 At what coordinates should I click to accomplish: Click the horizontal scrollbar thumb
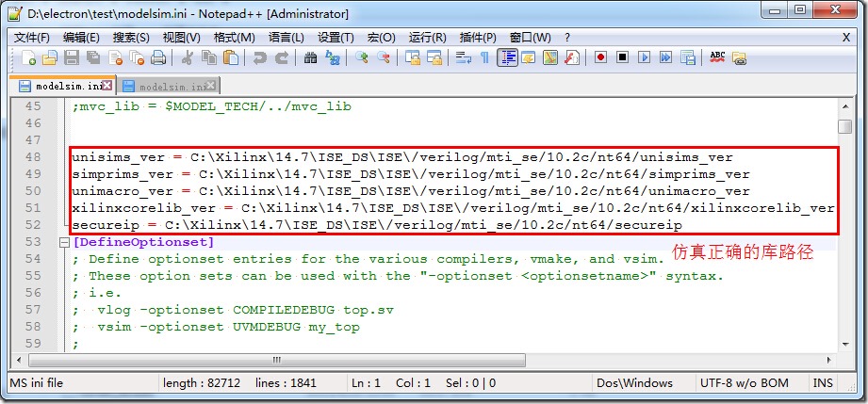pyautogui.click(x=277, y=361)
